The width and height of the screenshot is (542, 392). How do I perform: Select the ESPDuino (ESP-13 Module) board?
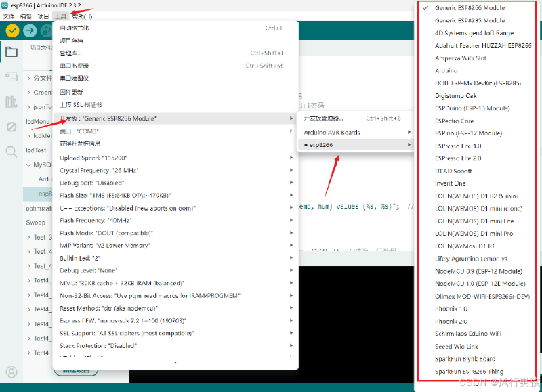coord(472,108)
